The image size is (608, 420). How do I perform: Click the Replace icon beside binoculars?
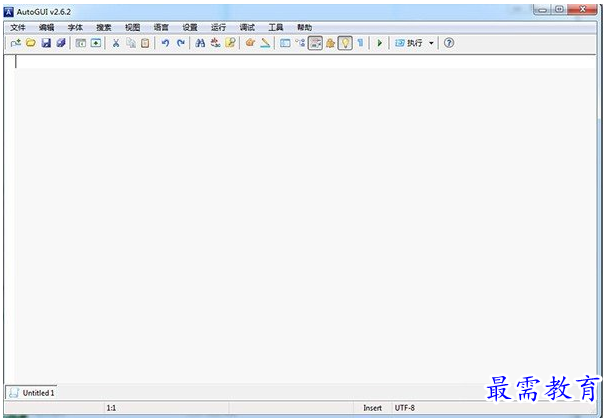(215, 43)
